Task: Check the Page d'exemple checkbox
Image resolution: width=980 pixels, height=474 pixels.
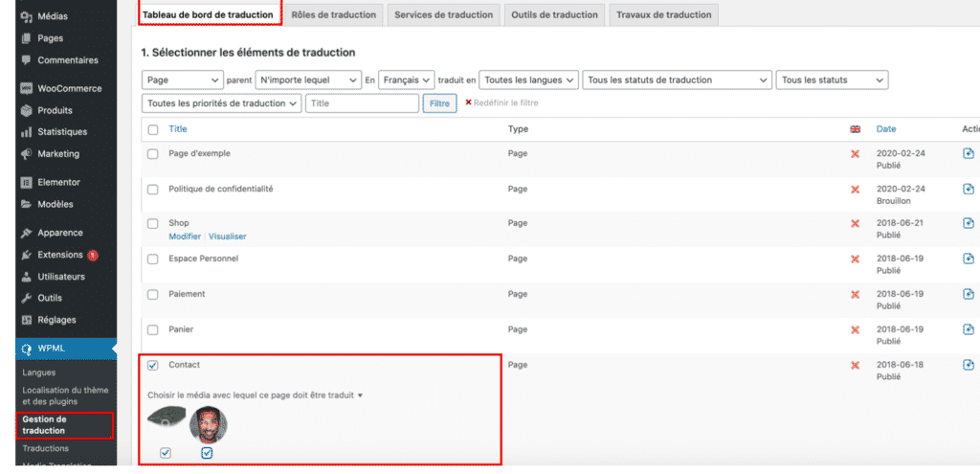Action: [x=153, y=154]
